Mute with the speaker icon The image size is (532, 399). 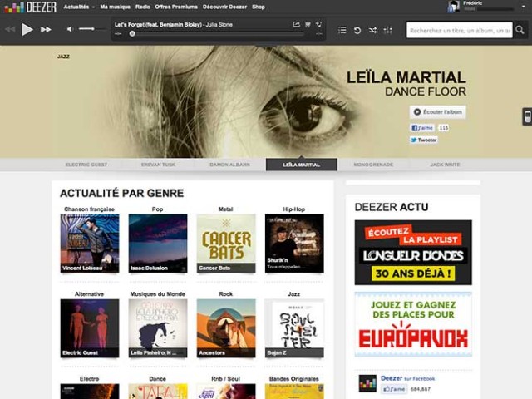[x=70, y=29]
